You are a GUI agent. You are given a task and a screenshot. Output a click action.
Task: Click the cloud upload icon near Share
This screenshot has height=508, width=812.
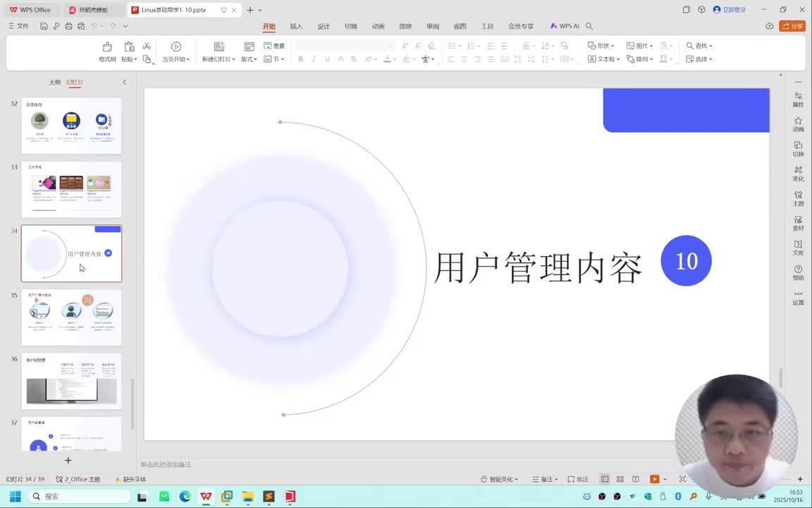[x=770, y=26]
